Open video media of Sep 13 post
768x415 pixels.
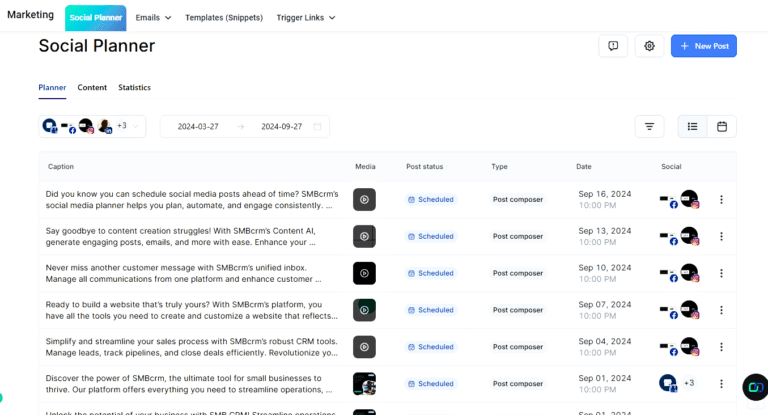point(364,236)
